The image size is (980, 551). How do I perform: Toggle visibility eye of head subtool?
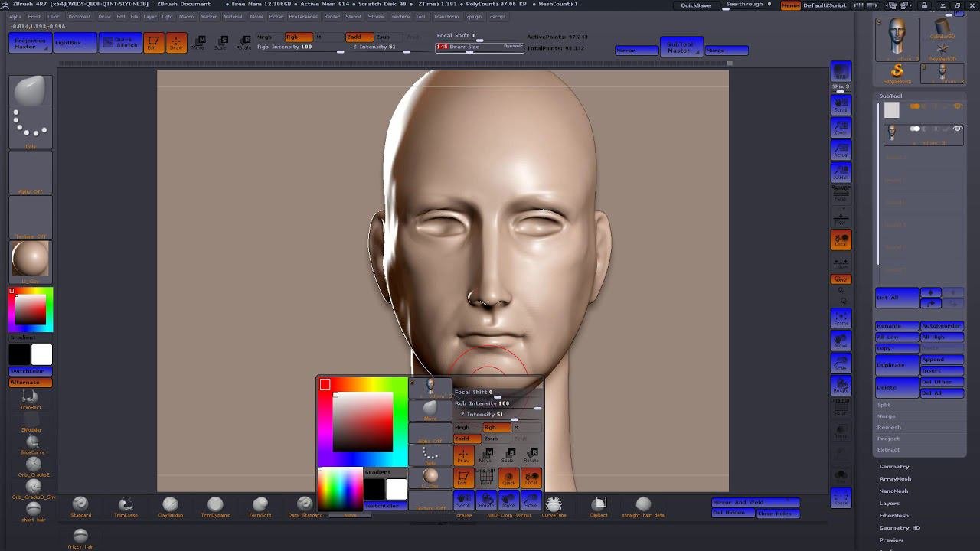(957, 129)
